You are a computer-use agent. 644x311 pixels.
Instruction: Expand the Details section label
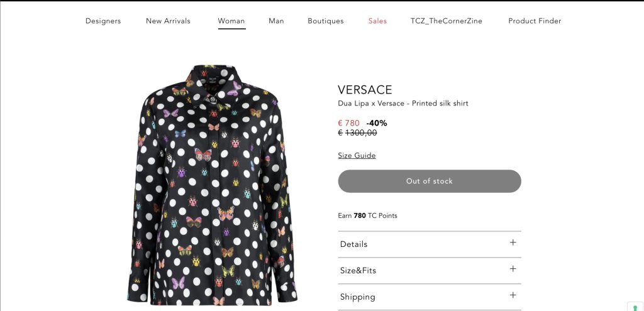pyautogui.click(x=353, y=244)
